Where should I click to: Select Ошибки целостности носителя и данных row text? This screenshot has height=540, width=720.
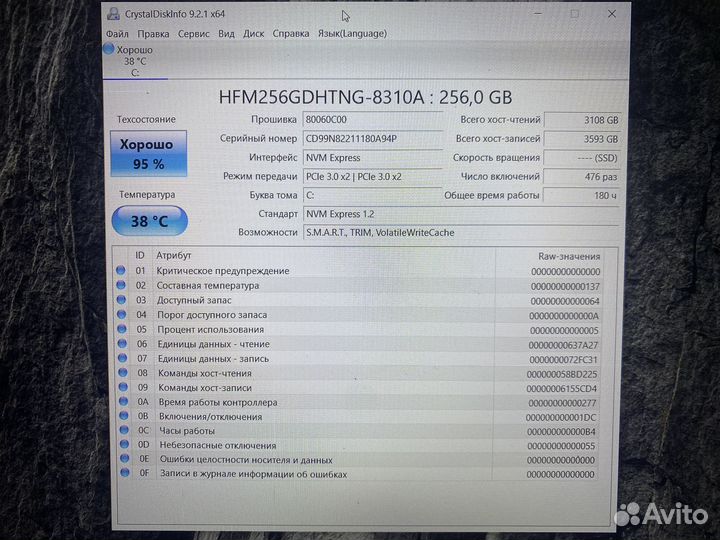click(246, 460)
